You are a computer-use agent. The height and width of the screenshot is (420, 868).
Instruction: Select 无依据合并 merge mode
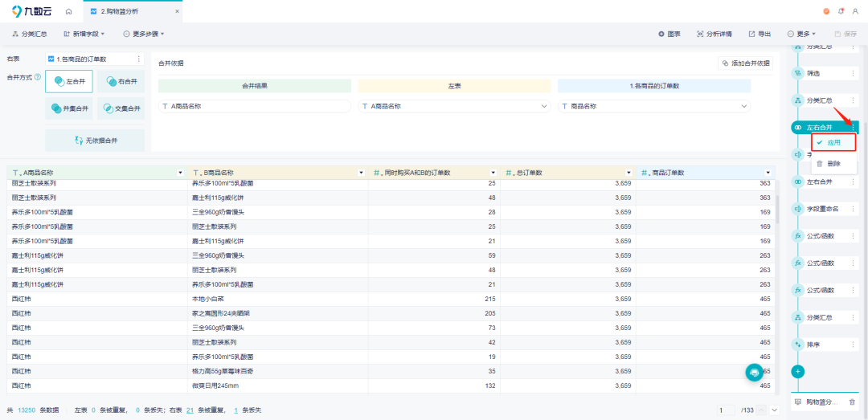[95, 141]
